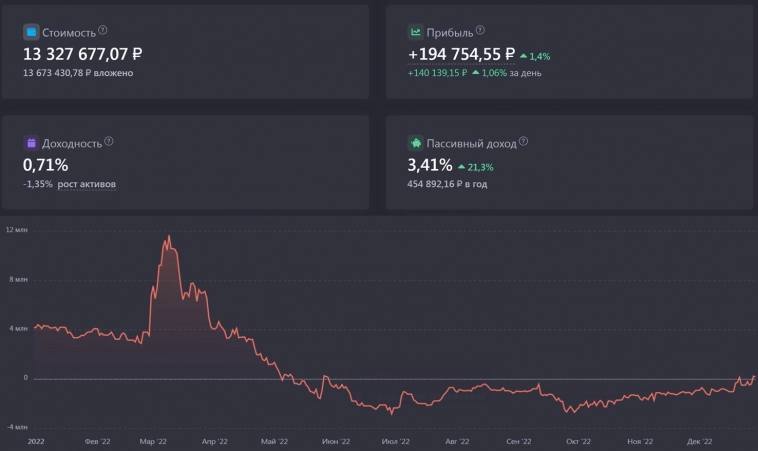This screenshot has height=451, width=758.
Task: Click the green Пассивный доход piggy icon
Action: pyautogui.click(x=415, y=143)
